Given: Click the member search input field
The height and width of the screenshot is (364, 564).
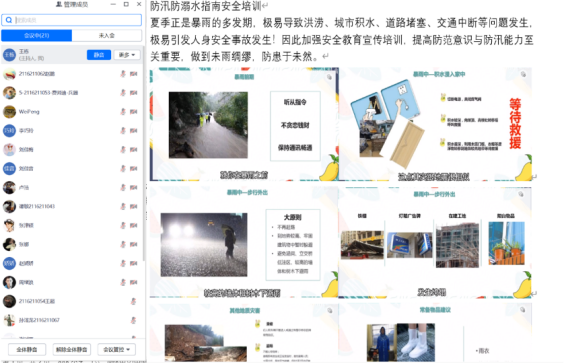Looking at the screenshot, I should [x=72, y=20].
